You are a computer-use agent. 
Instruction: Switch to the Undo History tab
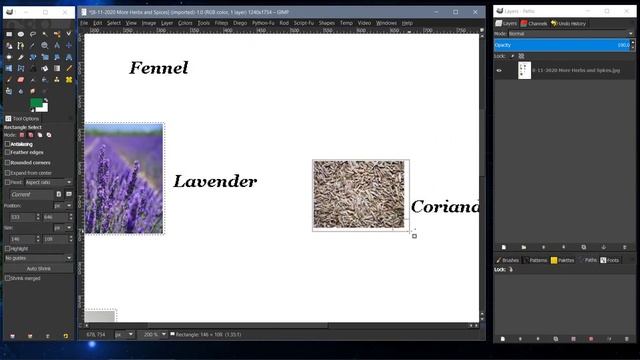coord(568,24)
